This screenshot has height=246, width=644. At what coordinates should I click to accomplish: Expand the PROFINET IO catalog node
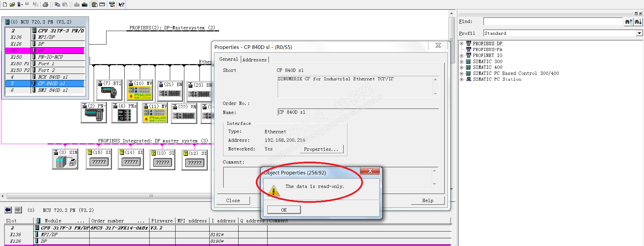[461, 56]
